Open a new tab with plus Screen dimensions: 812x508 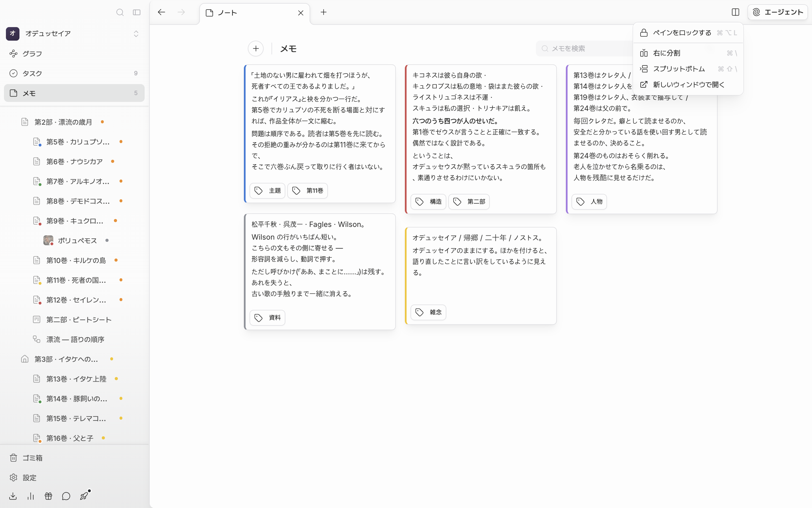(x=323, y=12)
